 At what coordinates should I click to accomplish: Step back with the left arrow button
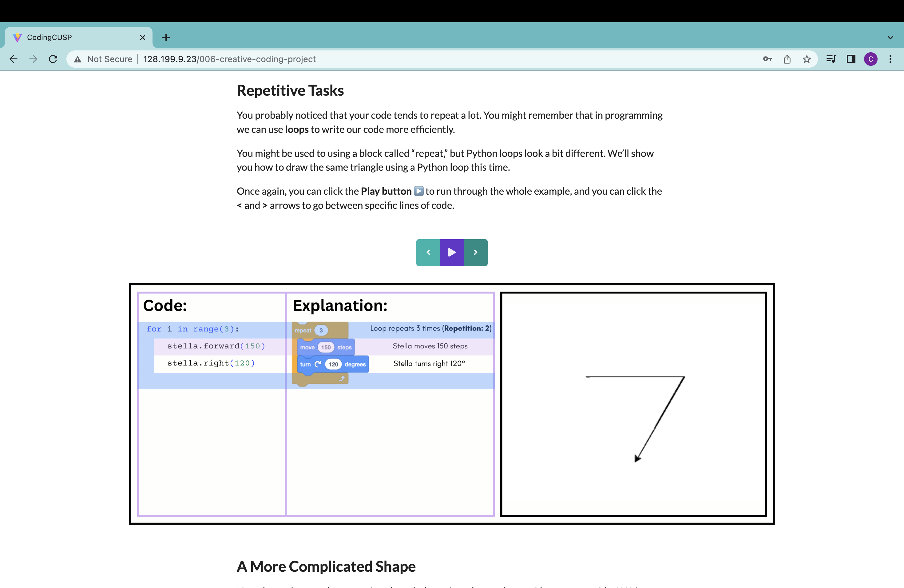(x=428, y=252)
